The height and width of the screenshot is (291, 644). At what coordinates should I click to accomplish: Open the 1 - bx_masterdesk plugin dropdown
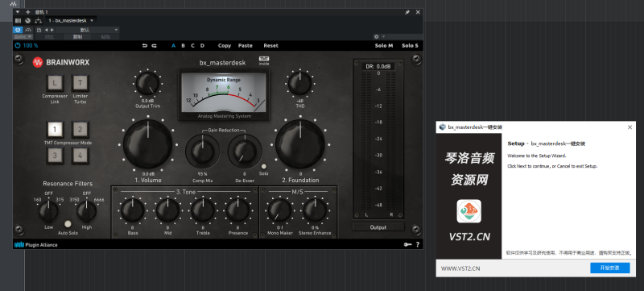(x=71, y=20)
